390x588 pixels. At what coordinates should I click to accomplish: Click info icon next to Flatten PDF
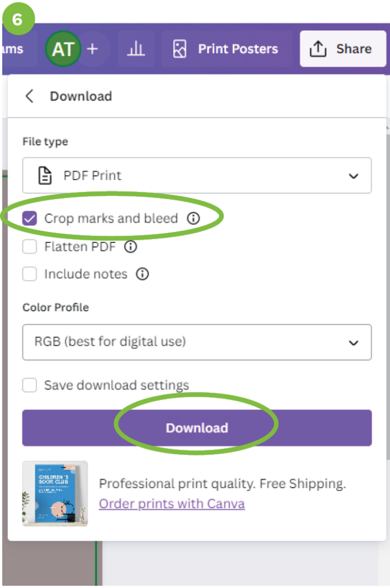point(131,247)
